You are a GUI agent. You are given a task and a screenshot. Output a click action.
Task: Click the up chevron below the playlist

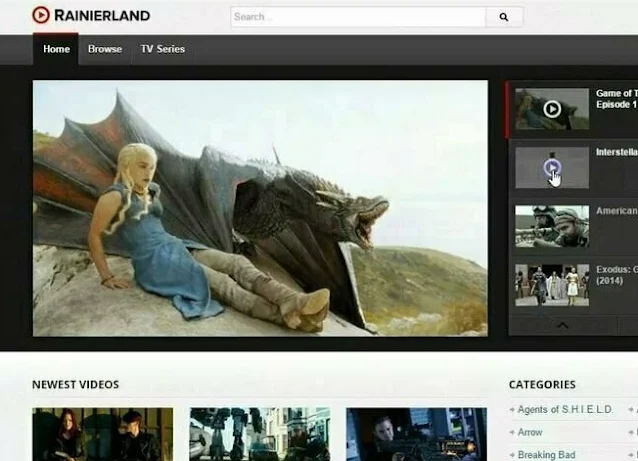pyautogui.click(x=563, y=325)
